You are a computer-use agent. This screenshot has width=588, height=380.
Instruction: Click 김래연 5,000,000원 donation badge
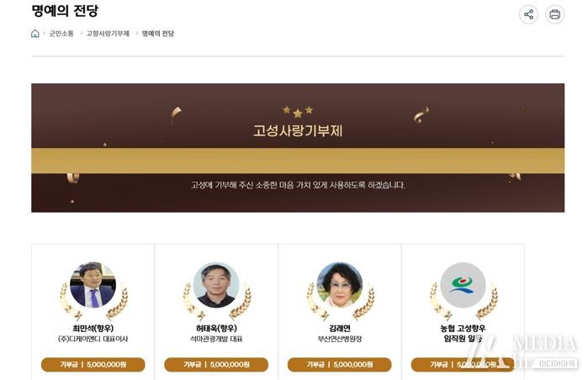coord(340,364)
